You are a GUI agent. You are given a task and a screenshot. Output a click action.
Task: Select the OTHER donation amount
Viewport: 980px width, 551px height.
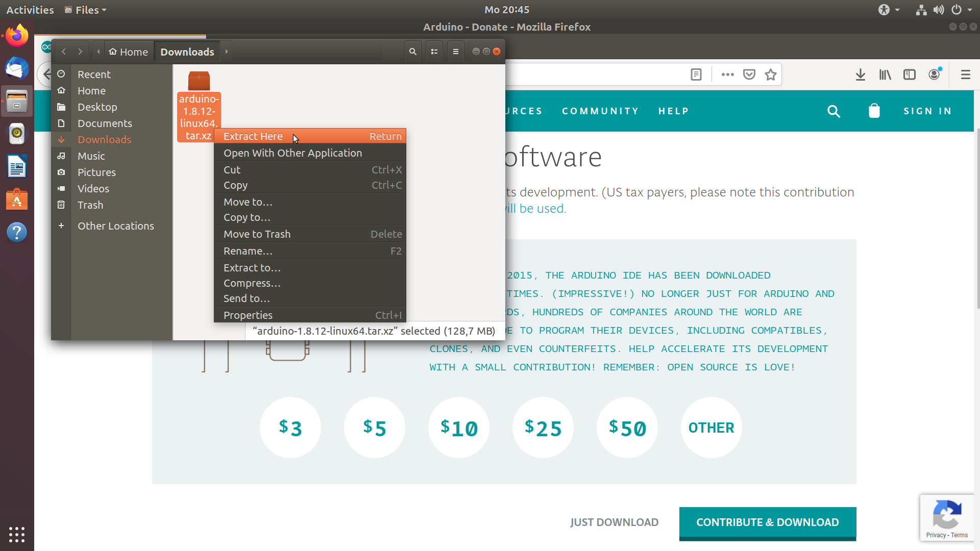click(x=712, y=428)
